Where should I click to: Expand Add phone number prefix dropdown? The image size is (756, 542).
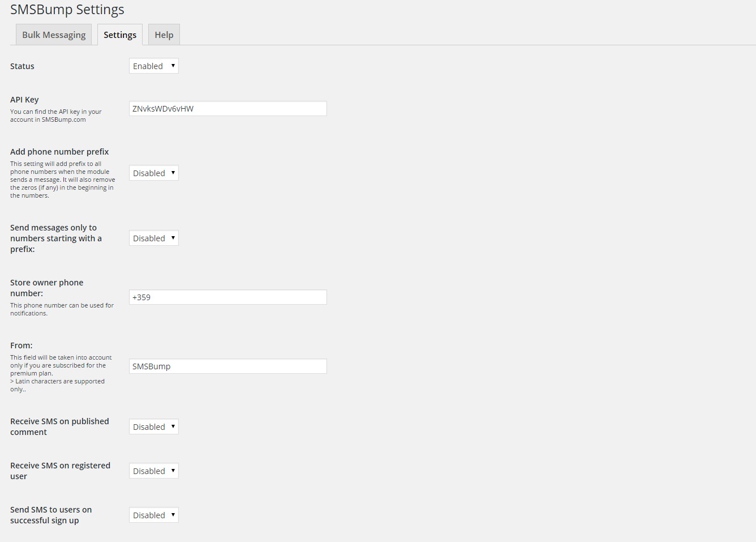(154, 173)
